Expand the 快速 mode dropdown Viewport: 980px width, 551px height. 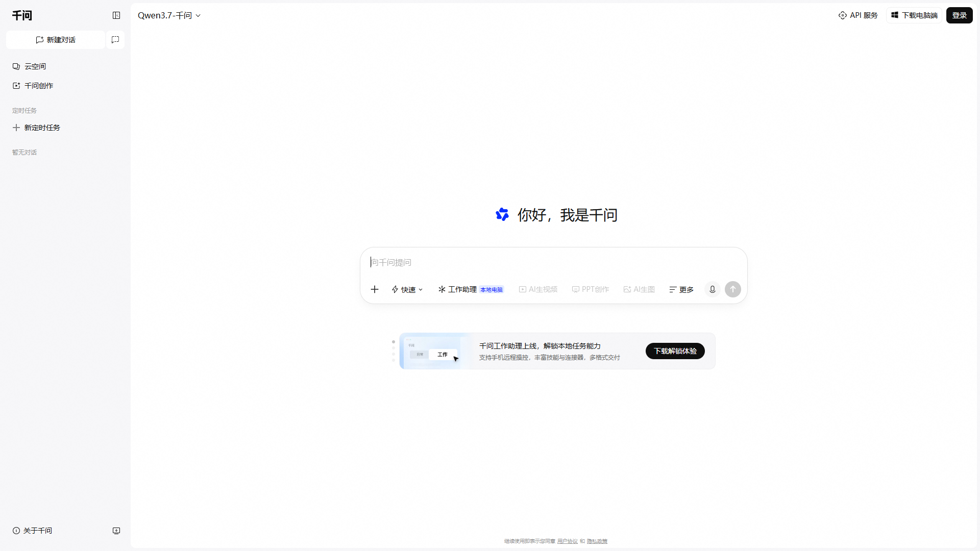407,289
